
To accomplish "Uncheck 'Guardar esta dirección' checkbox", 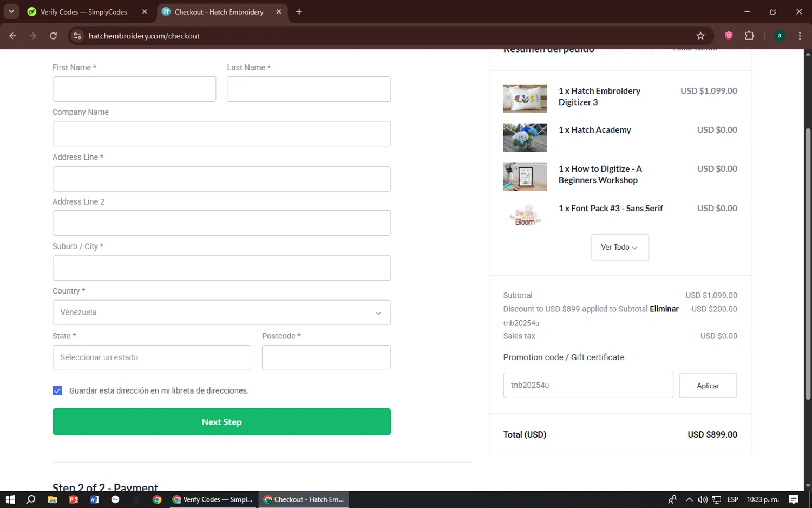I will click(x=57, y=390).
